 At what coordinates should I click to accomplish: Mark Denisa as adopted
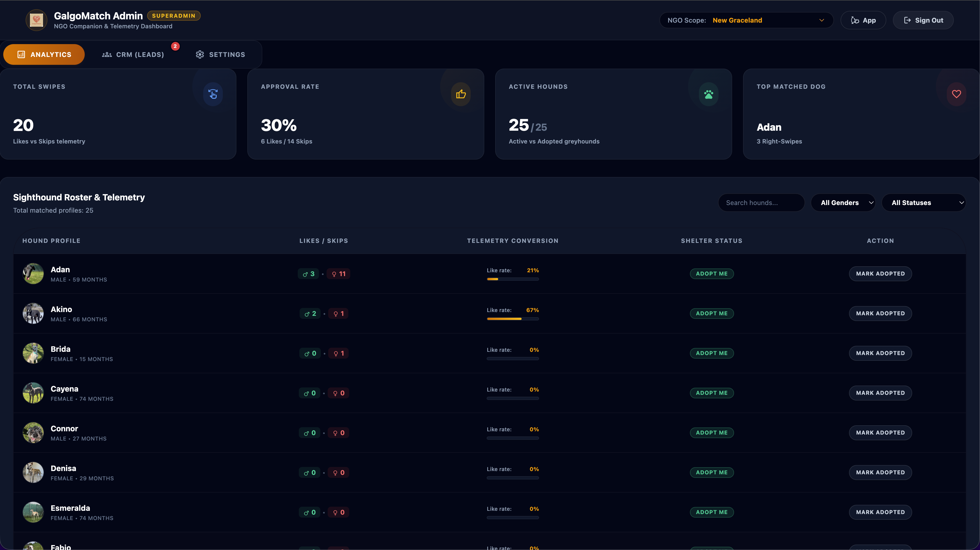point(880,473)
